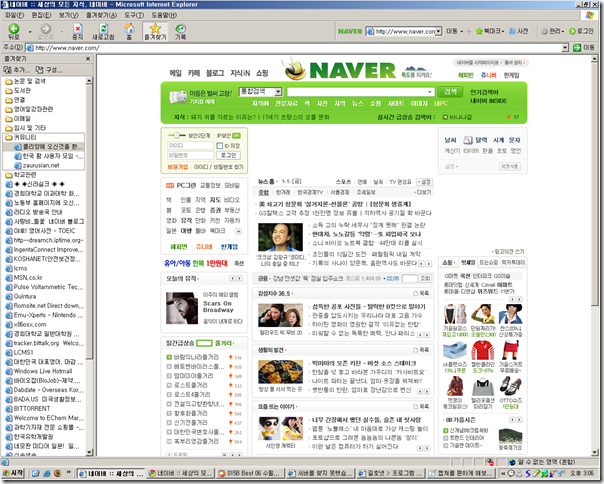Open the 즐겨찾기(A) menu

point(101,15)
